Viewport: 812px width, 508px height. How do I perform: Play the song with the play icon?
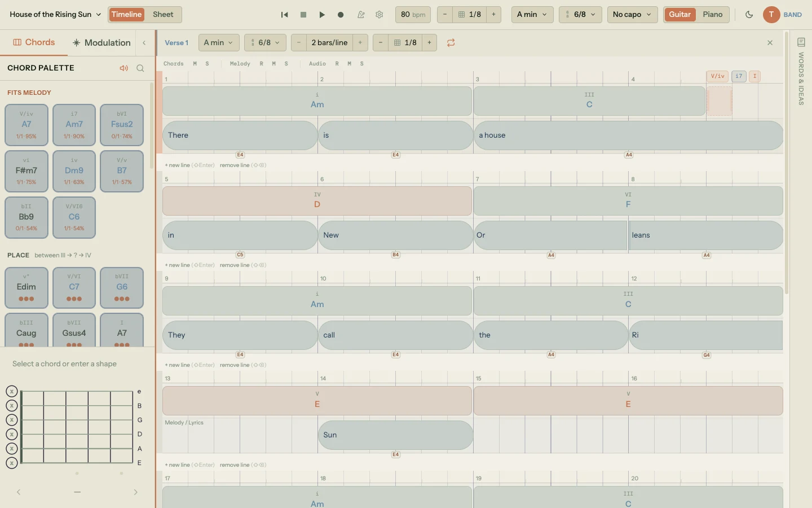322,15
